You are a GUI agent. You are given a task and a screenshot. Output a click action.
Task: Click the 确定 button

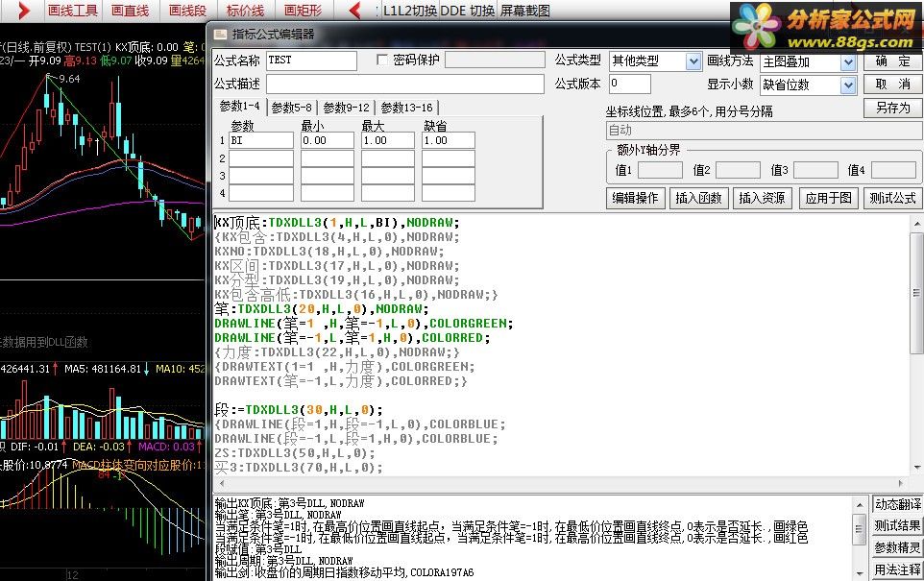click(x=892, y=61)
